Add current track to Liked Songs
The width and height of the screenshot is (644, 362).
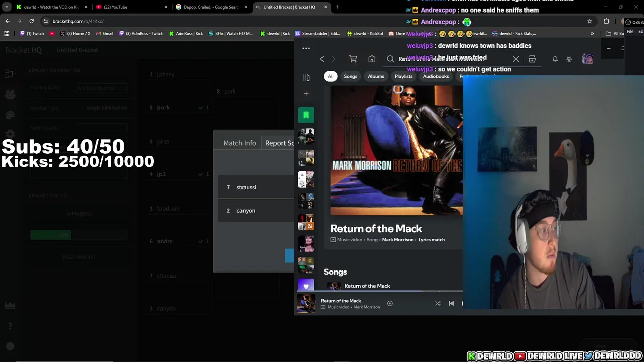(390, 303)
